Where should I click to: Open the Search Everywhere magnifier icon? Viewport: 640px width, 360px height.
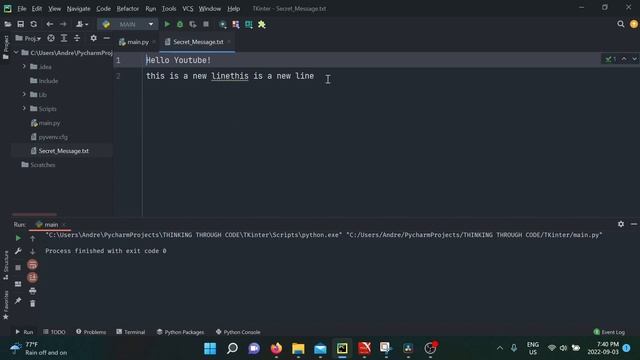(621, 24)
